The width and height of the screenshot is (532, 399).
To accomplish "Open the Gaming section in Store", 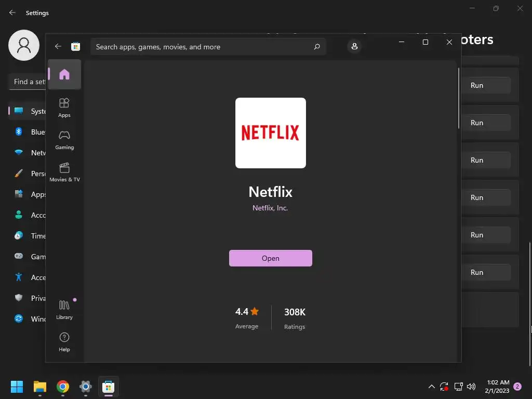I will 64,140.
